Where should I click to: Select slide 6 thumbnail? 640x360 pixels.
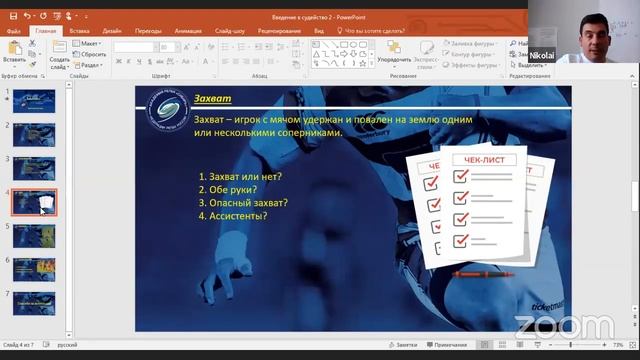[34, 270]
